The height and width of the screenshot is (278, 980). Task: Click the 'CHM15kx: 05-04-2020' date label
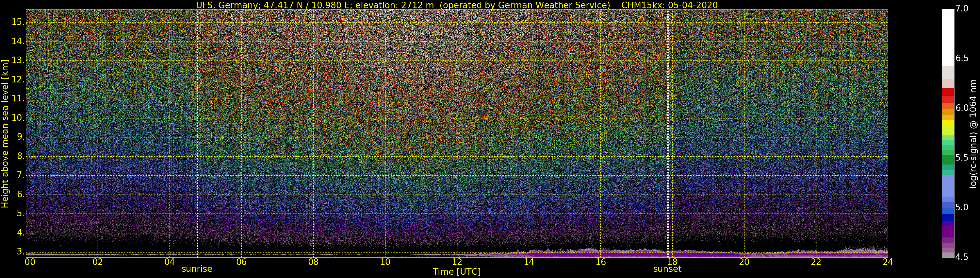(669, 5)
